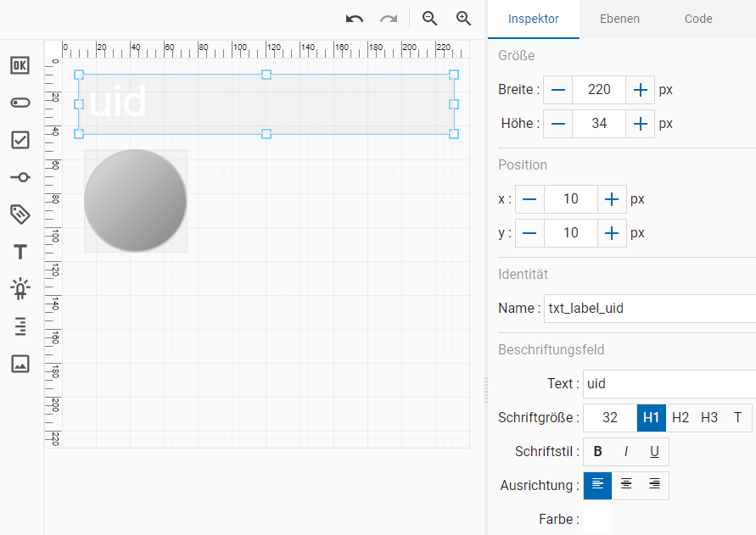Click the undo arrow icon
This screenshot has height=535, width=756.
(x=355, y=19)
